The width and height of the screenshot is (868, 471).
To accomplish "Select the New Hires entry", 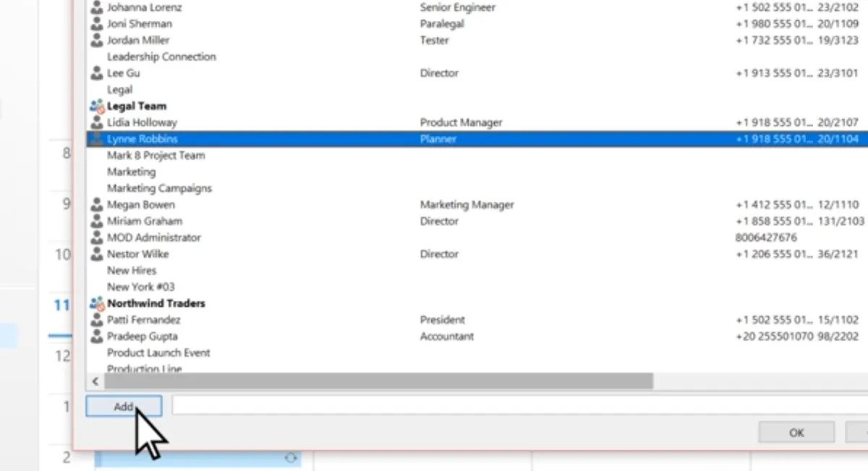I will [132, 271].
